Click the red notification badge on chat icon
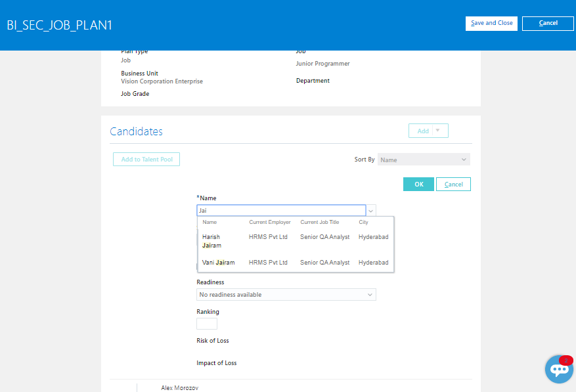Screen dimensions: 576x392 click(566, 360)
